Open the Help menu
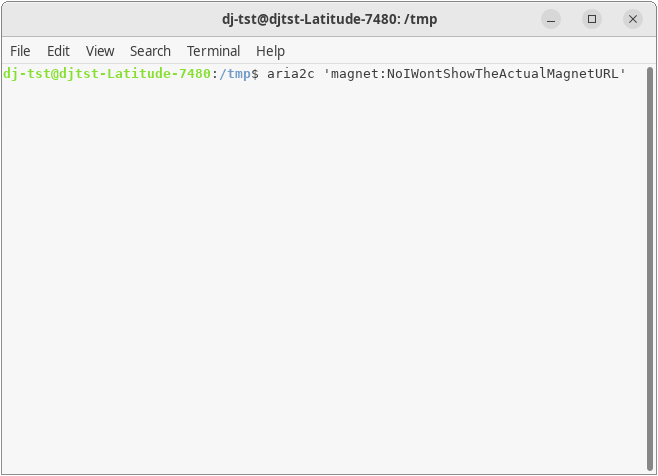This screenshot has width=658, height=476. coord(271,51)
